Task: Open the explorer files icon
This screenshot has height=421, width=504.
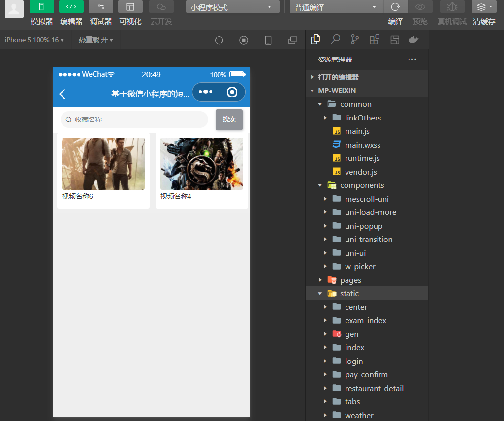Action: pyautogui.click(x=315, y=40)
